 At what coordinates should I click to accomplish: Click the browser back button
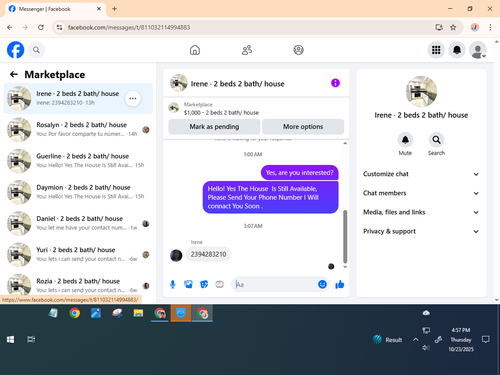pyautogui.click(x=10, y=27)
